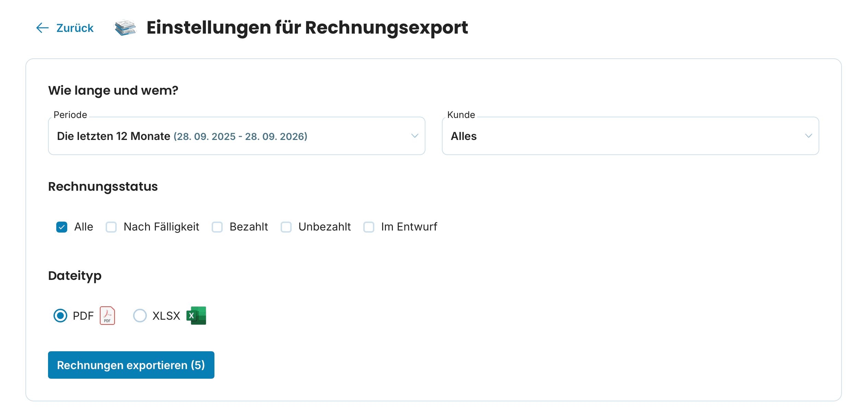Click the Wie lange und wem? heading

point(113,91)
